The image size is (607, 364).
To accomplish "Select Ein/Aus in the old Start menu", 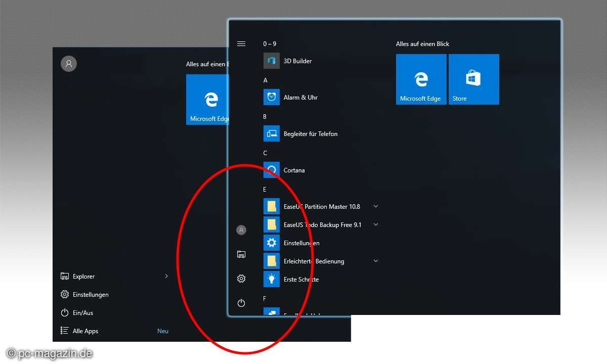I will (82, 313).
